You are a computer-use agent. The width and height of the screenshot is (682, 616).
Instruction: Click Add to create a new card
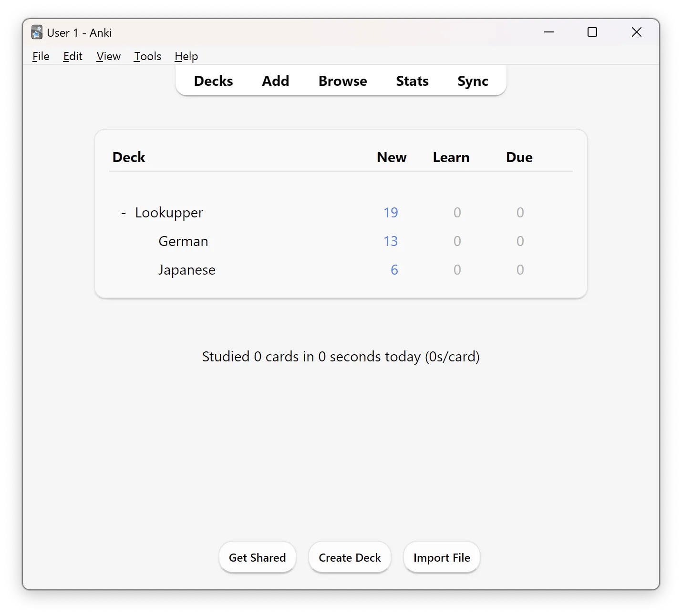[275, 81]
